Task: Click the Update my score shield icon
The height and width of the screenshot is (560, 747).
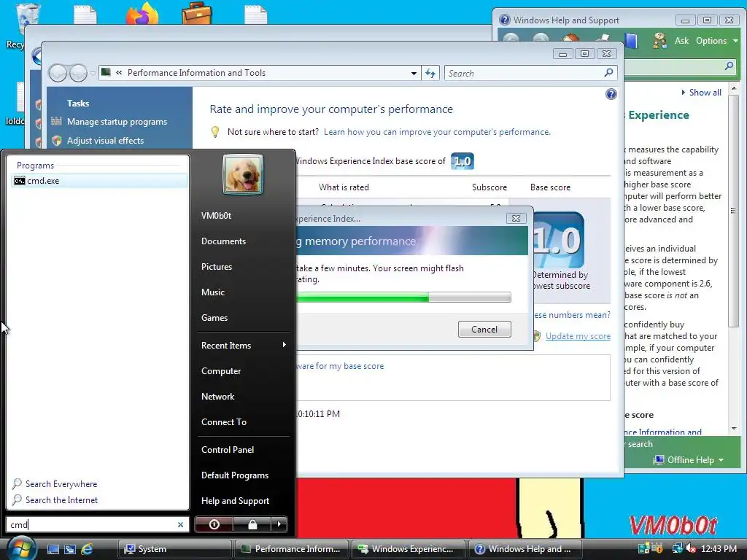Action: tap(537, 336)
